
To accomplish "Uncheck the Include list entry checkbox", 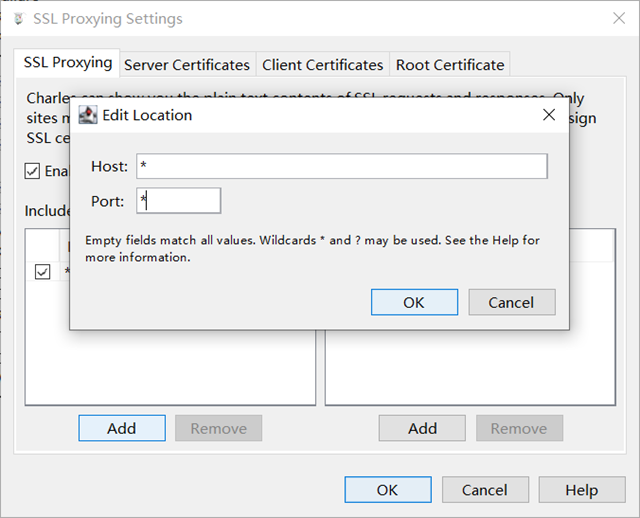I will tap(42, 271).
